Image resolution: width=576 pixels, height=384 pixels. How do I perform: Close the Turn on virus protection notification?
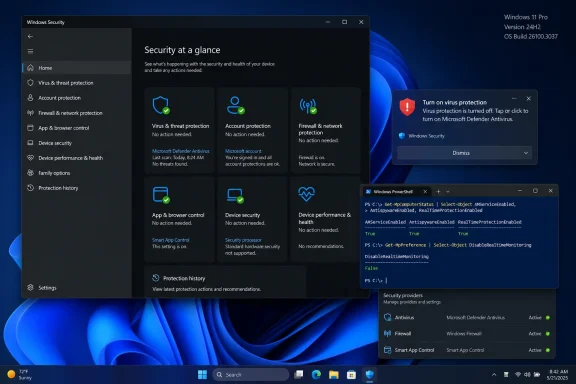coord(529,98)
